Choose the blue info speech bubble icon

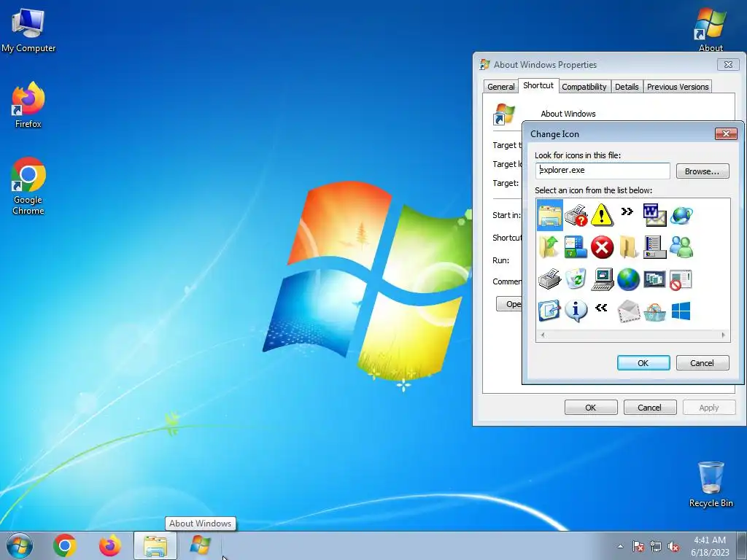[576, 311]
